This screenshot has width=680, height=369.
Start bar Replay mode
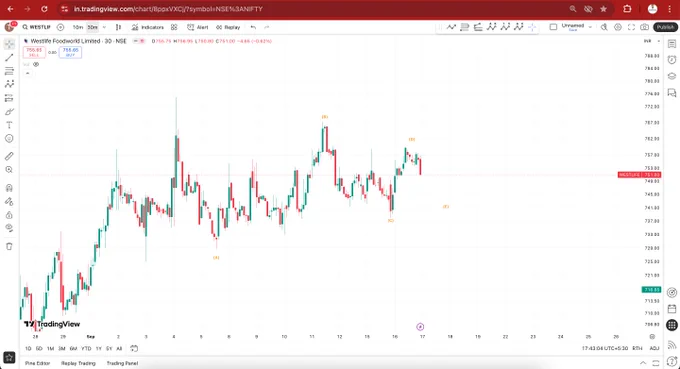tap(228, 27)
